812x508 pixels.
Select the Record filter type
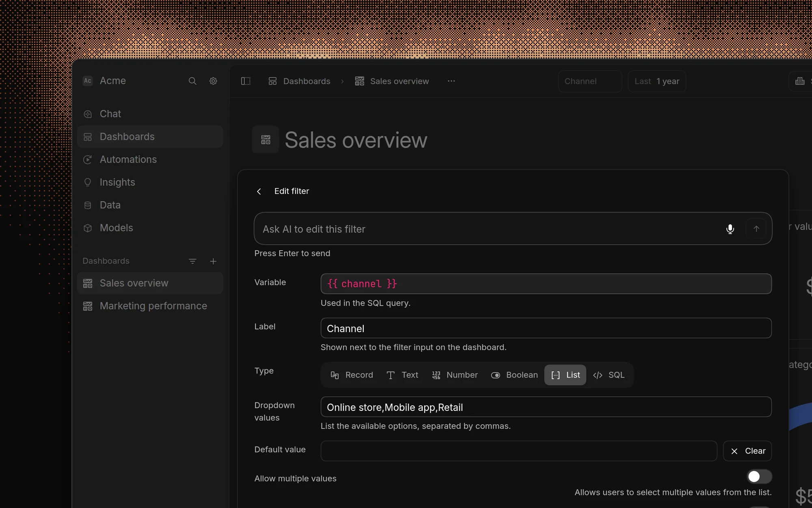[352, 375]
